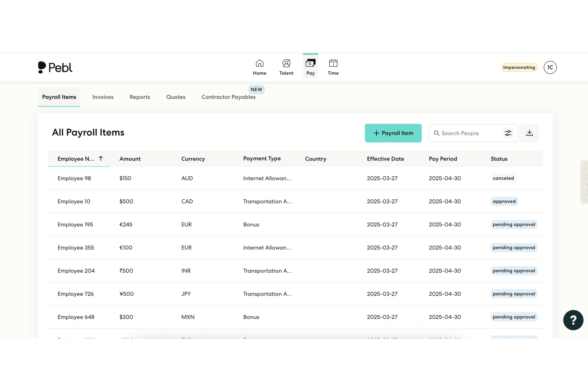
Task: Click the ¥500 amount cell
Action: click(x=126, y=294)
